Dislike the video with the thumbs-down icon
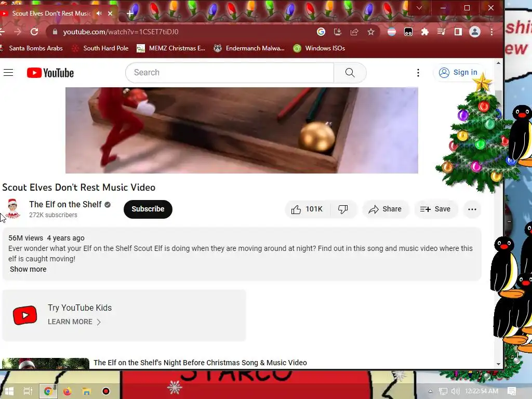The image size is (532, 399). point(343,209)
